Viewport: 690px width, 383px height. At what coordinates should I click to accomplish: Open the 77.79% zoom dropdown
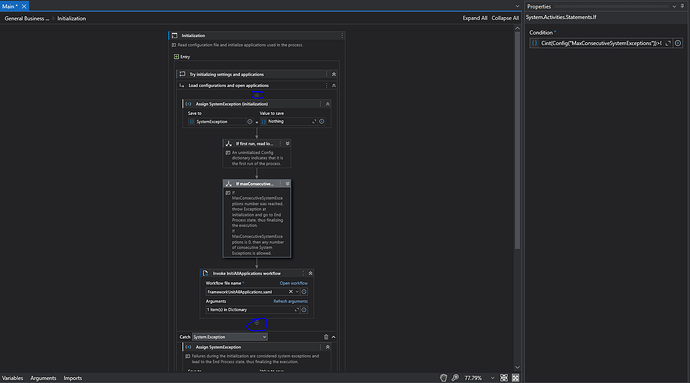(x=492, y=378)
